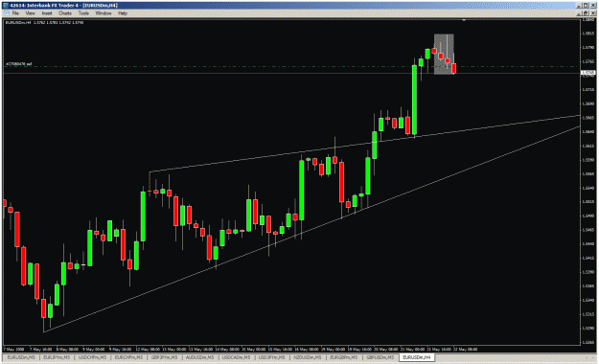Switch to the USDCADm,M5 chart tab
Screen dimensions: 599x364
(x=236, y=357)
